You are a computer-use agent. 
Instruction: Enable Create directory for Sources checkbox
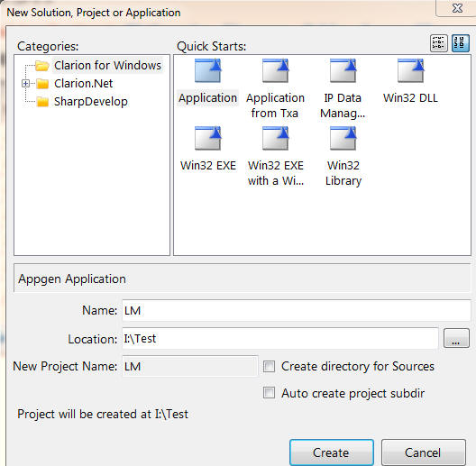click(x=269, y=367)
